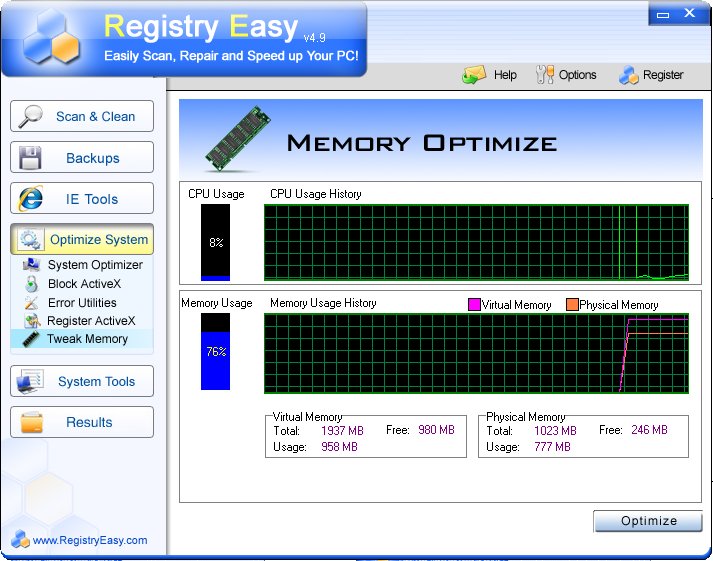This screenshot has height=561, width=713.
Task: Select System Optimizer in the sidebar
Action: 95,265
